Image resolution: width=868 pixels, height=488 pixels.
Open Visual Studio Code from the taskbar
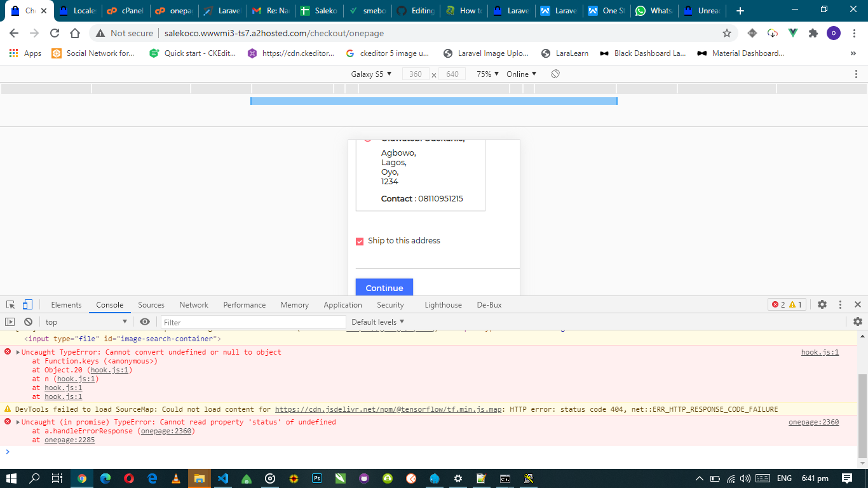coord(222,478)
